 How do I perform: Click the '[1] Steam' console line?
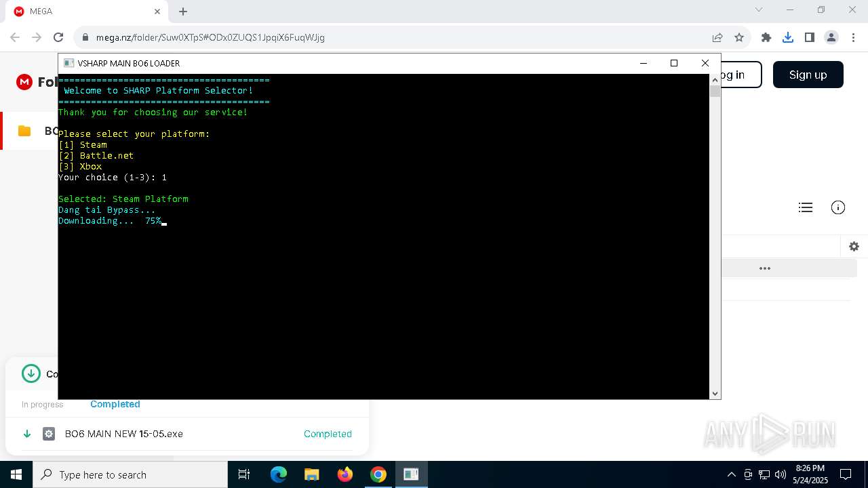[x=83, y=144]
